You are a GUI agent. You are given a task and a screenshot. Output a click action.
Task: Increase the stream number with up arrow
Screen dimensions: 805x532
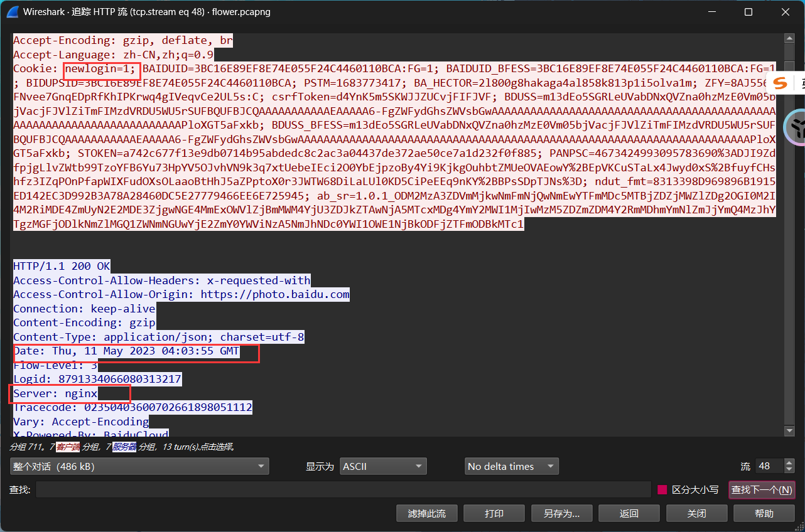tap(789, 462)
